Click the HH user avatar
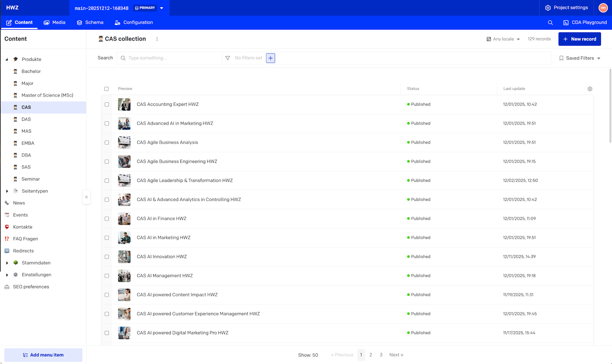Image resolution: width=612 pixels, height=364 pixels. click(x=603, y=8)
